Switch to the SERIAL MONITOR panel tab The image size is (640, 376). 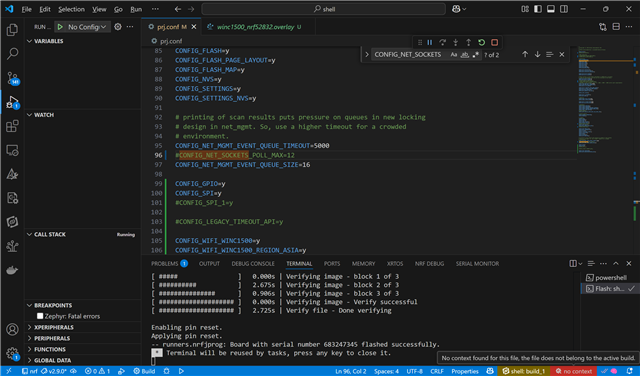477,263
